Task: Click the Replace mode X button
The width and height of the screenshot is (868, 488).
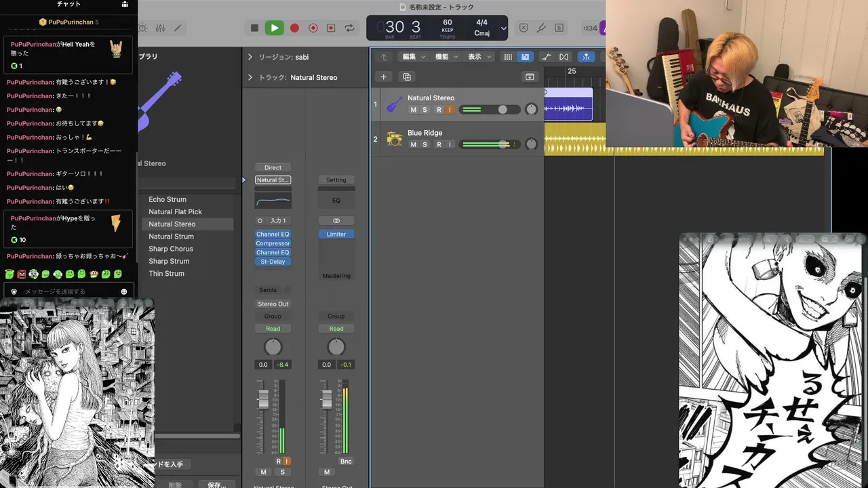Action: pos(524,28)
